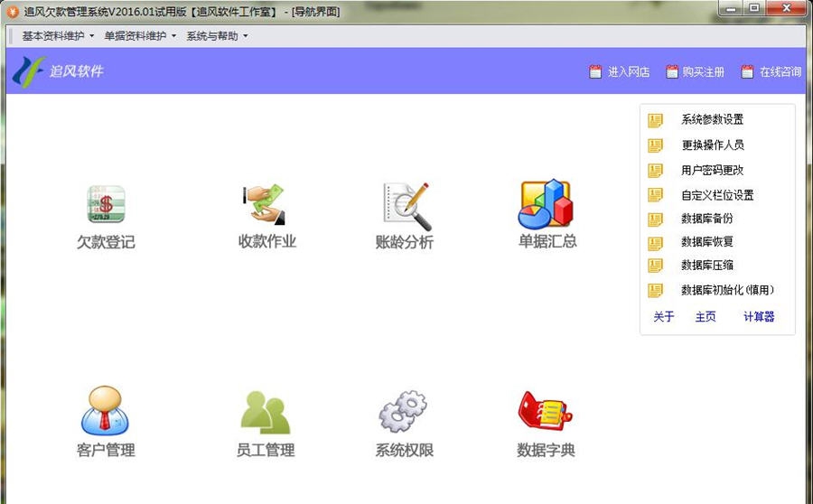Open the 单据汇总 chart icon

pyautogui.click(x=546, y=204)
